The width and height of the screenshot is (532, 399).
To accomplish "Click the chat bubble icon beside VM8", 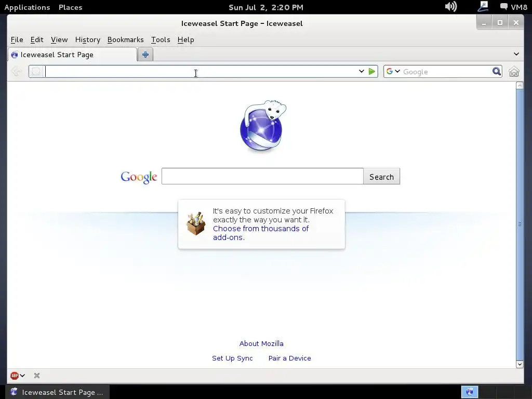I will 504,6.
